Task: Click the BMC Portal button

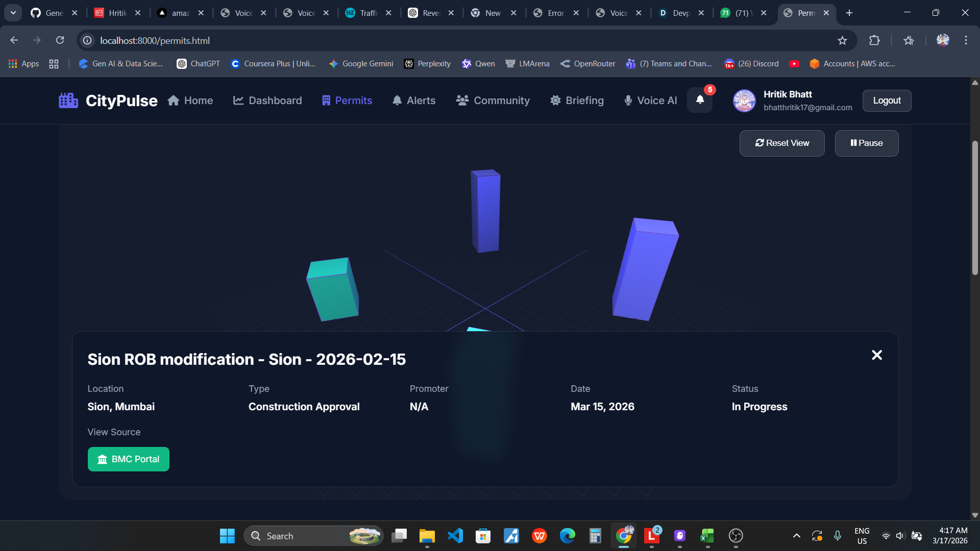Action: click(x=129, y=459)
